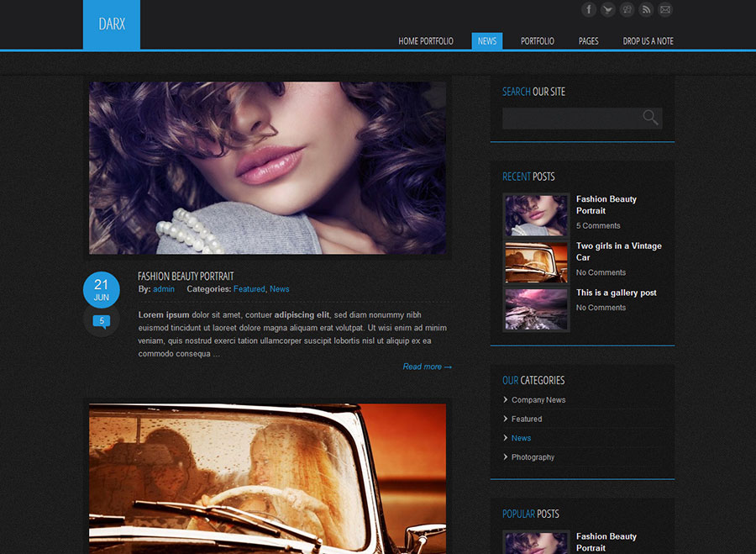This screenshot has height=554, width=756.
Task: Open the Fashion Beauty Portrait post title
Action: pyautogui.click(x=186, y=276)
